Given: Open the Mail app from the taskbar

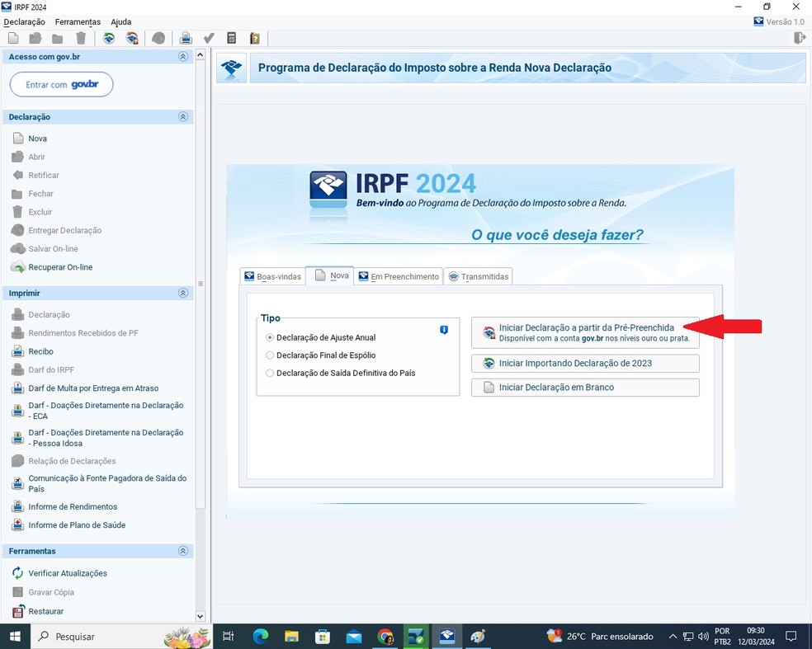Looking at the screenshot, I should click(x=354, y=636).
